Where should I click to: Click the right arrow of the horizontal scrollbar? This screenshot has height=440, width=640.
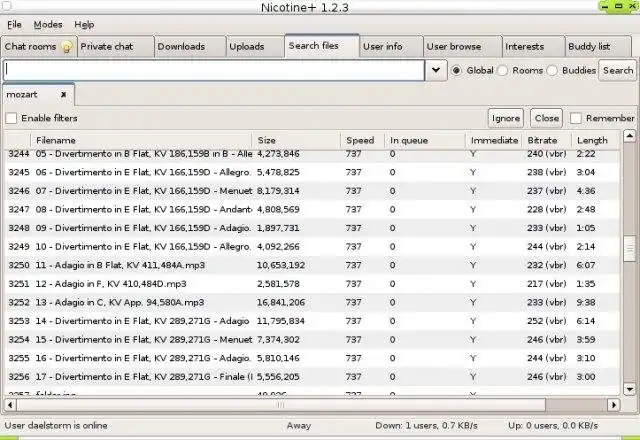(x=613, y=405)
